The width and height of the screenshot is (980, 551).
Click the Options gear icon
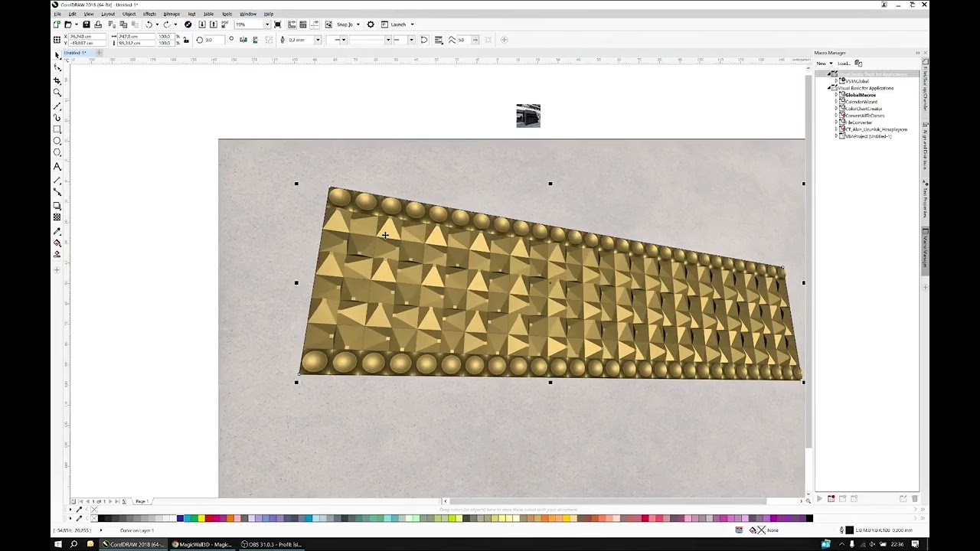click(x=371, y=24)
